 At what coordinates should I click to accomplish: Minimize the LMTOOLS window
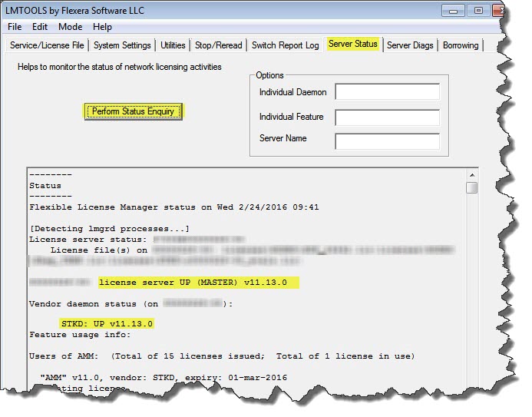[453, 11]
